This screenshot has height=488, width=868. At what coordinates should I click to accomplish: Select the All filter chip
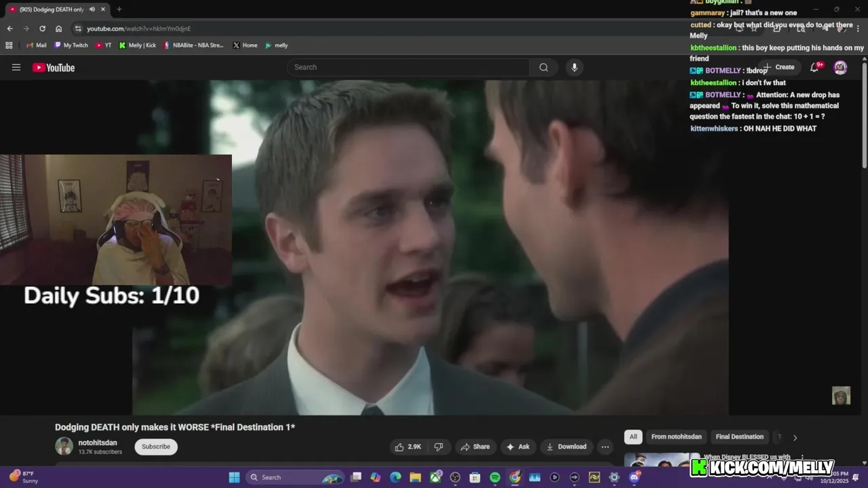pyautogui.click(x=633, y=436)
